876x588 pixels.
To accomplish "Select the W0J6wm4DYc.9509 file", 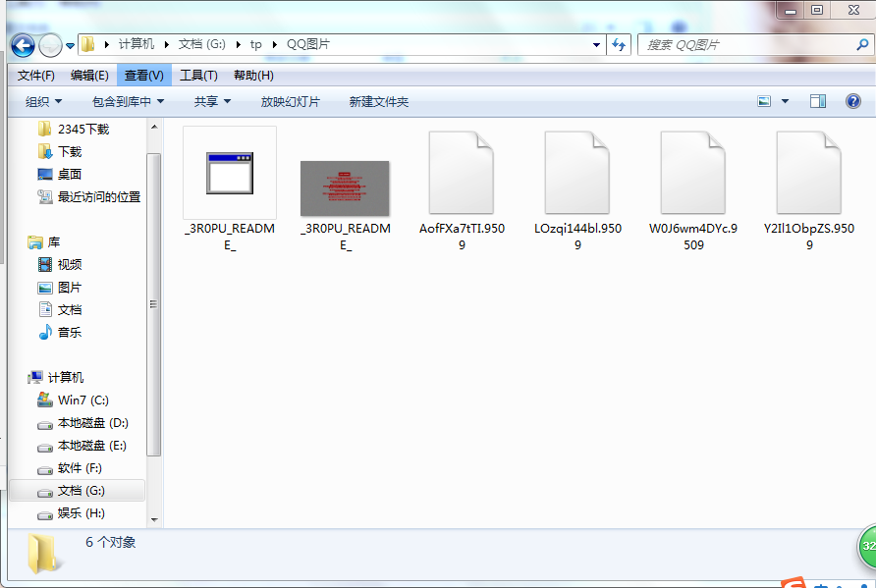I will [x=693, y=190].
